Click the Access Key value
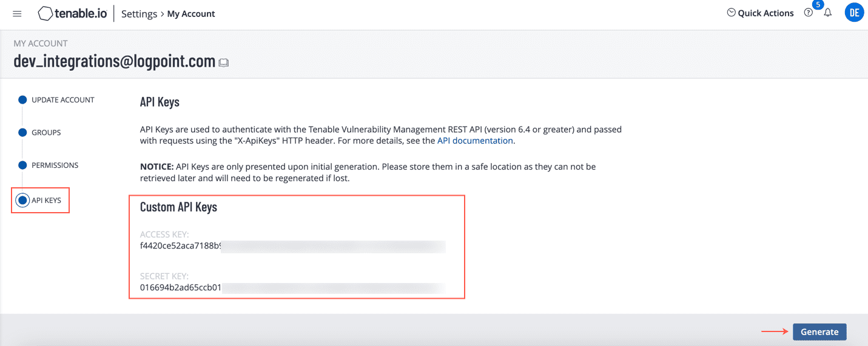868x346 pixels. pos(180,246)
